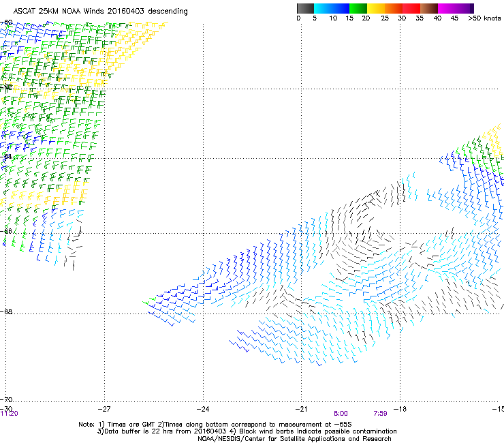Click the latitude label '-68'

click(6, 311)
